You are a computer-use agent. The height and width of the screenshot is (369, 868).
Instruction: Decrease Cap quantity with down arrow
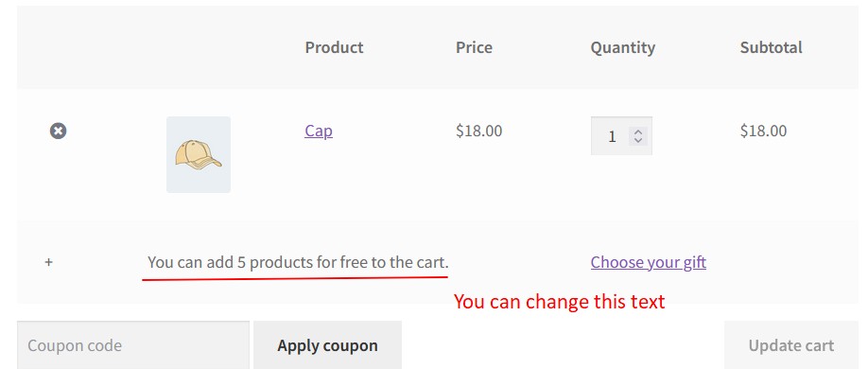pyautogui.click(x=637, y=140)
